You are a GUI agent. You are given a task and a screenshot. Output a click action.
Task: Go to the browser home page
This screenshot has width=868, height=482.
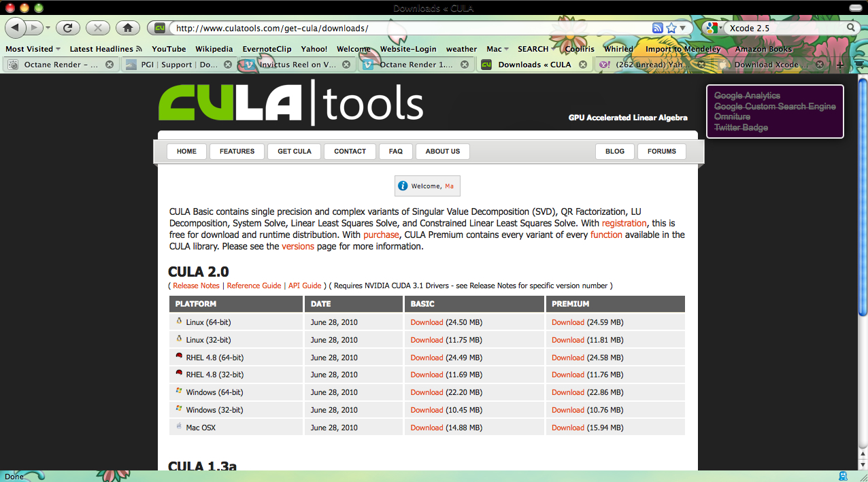pos(128,28)
